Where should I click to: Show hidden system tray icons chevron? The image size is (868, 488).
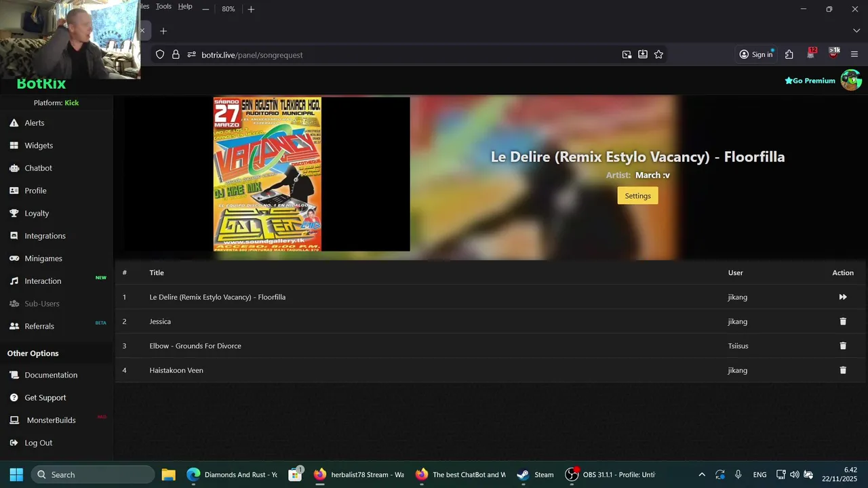pos(702,474)
